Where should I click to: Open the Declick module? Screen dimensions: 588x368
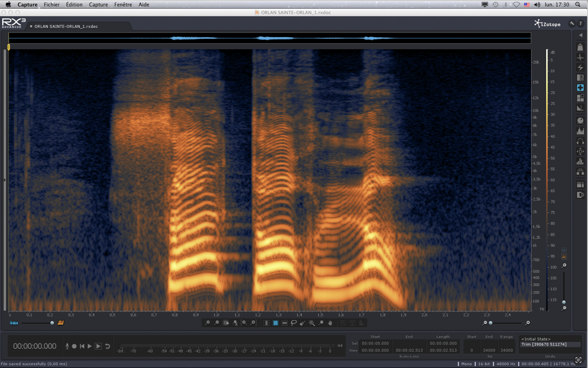pos(580,57)
